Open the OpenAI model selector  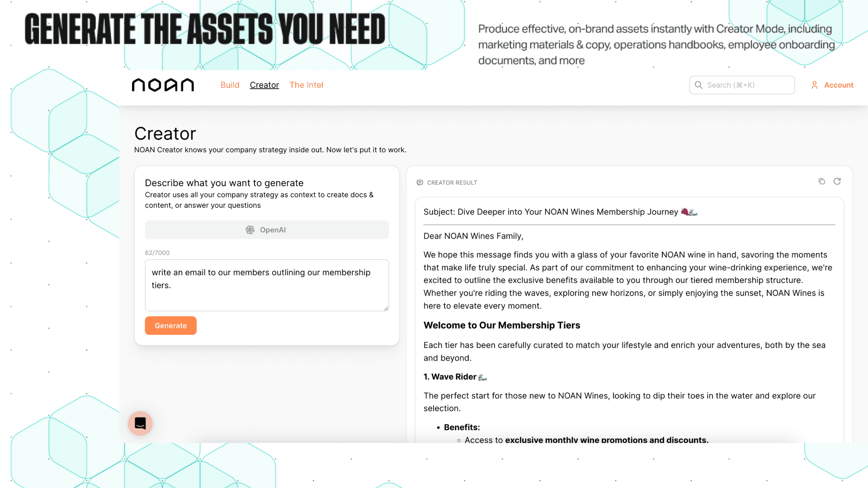[x=267, y=230]
